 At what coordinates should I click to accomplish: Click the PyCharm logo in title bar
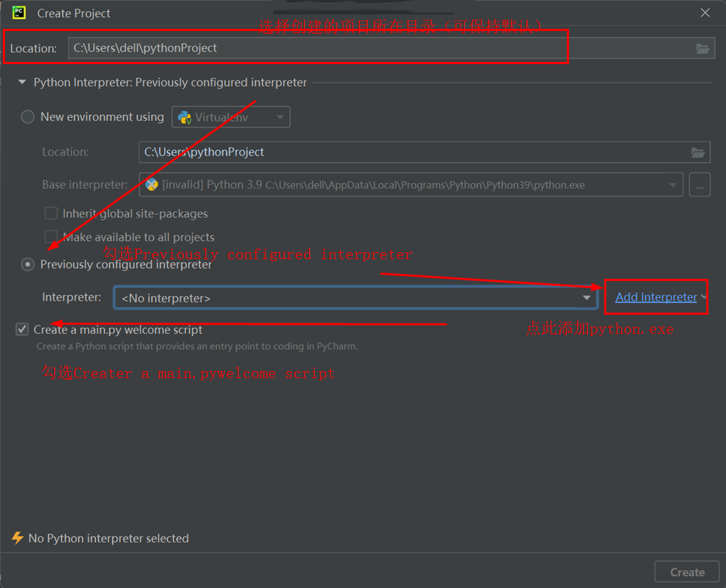19,13
